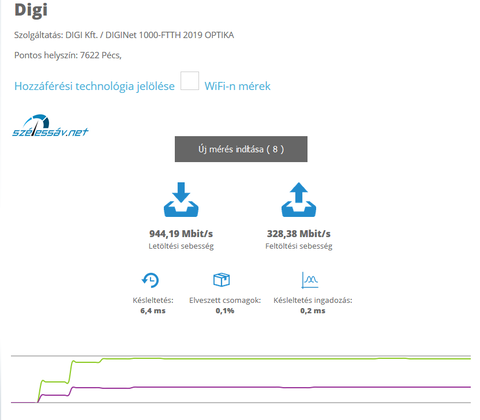480x420 pixels.
Task: Enable the WiFi-n mérek checkbox
Action: tap(190, 81)
